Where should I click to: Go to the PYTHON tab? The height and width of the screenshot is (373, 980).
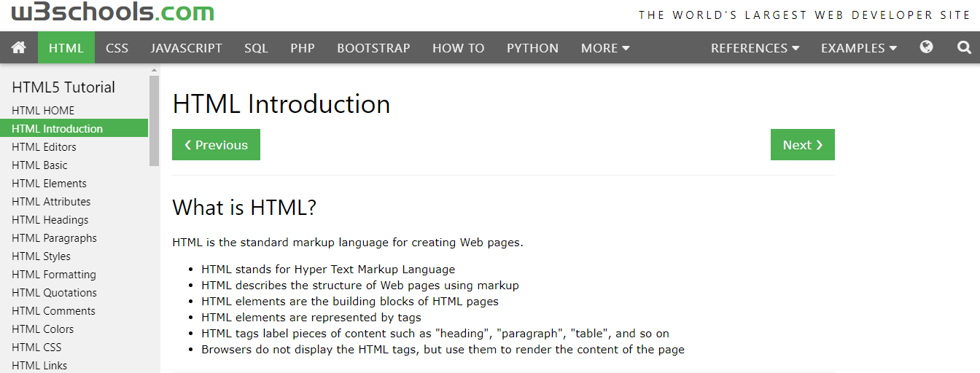click(532, 48)
